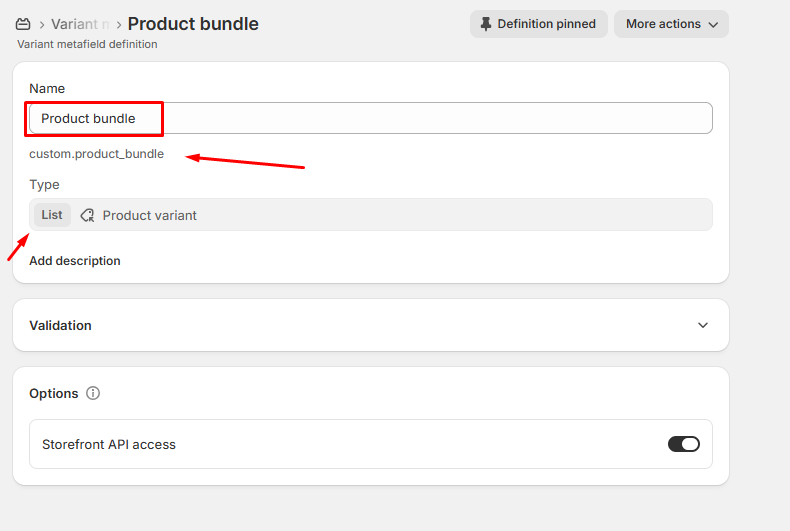
Task: Go to Variant metafields breadcrumb
Action: click(80, 24)
